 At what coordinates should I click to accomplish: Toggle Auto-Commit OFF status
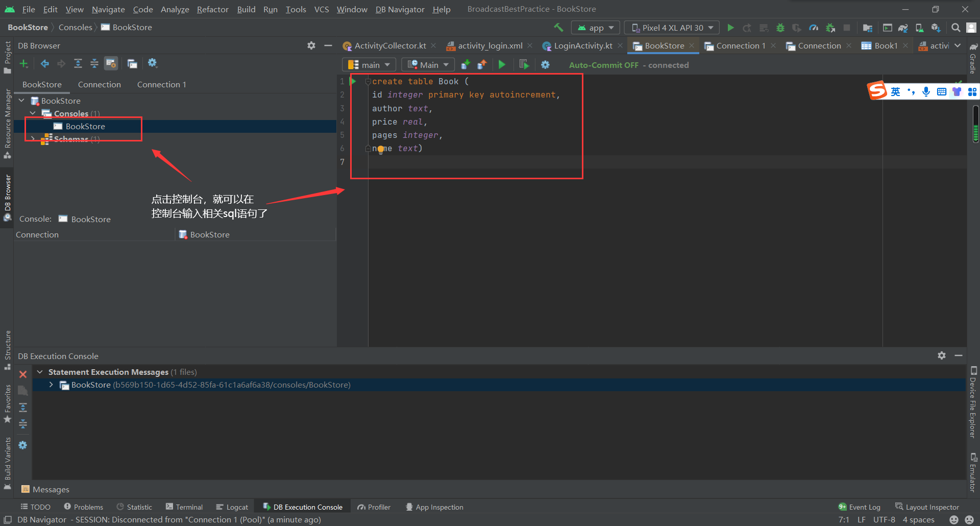pyautogui.click(x=604, y=65)
